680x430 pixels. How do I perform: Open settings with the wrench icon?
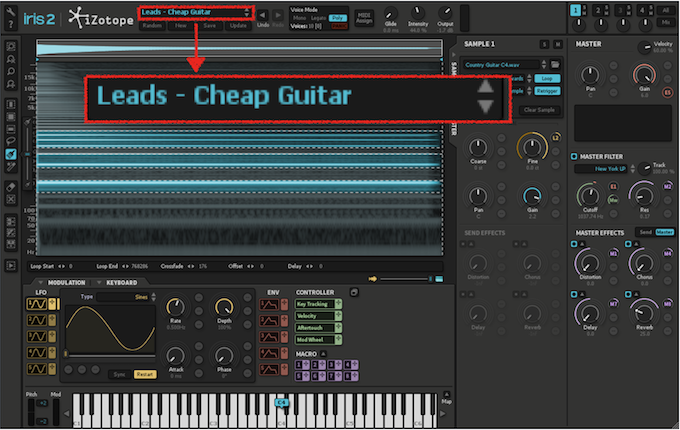[10, 11]
